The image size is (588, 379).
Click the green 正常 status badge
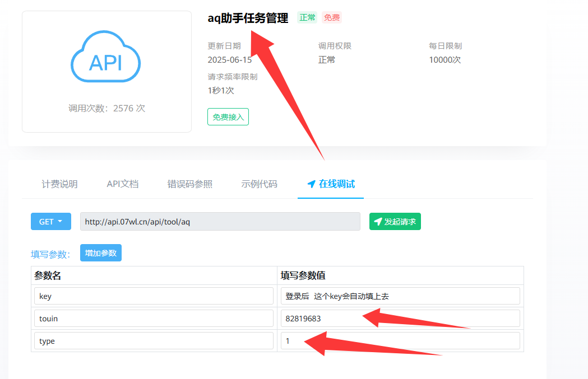307,17
